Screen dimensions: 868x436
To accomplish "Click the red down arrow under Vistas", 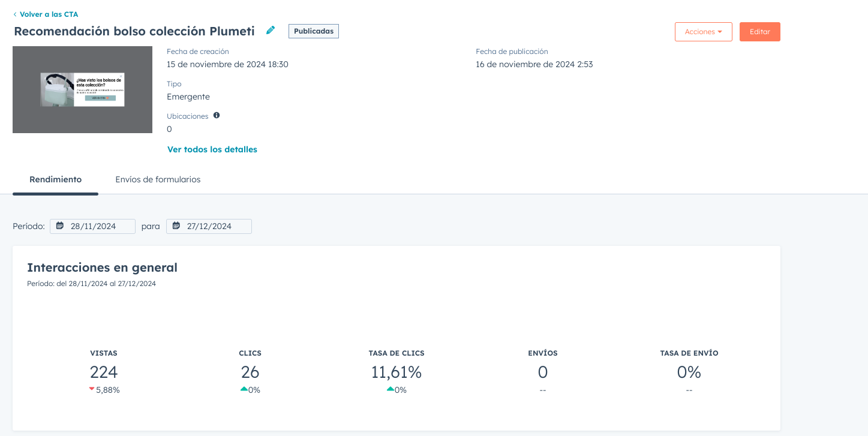I will tap(92, 389).
